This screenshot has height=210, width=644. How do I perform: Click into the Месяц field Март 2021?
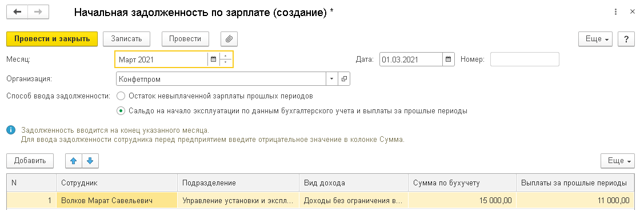pos(161,60)
